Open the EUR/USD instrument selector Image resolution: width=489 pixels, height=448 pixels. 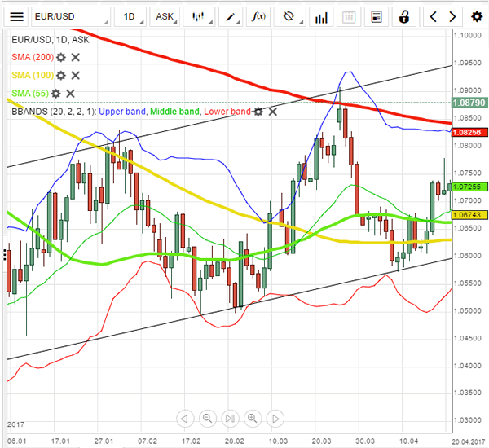click(71, 16)
